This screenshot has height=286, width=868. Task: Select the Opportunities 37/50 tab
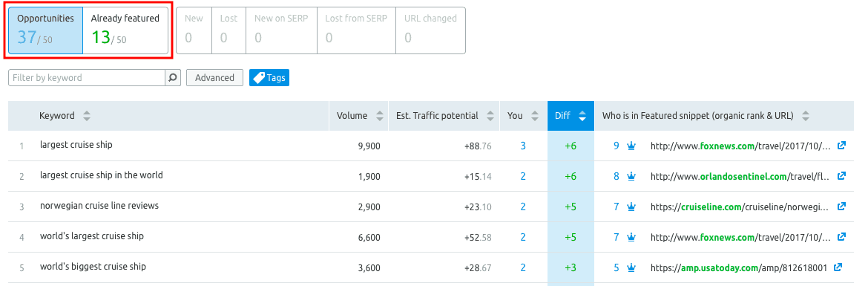45,30
